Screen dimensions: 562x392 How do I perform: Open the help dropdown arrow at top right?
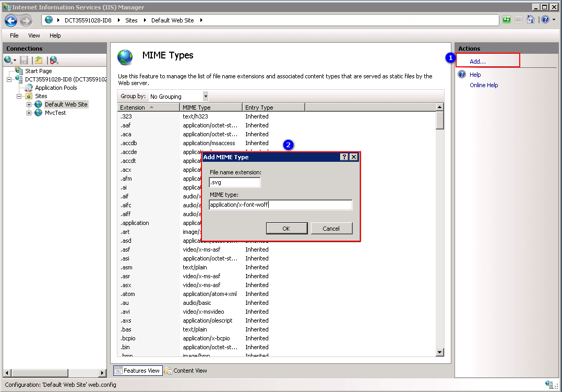[554, 20]
